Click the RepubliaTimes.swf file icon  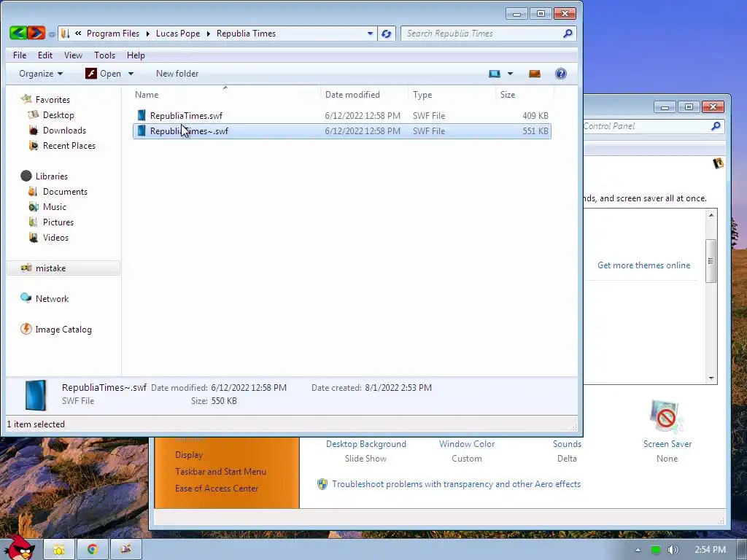(142, 115)
